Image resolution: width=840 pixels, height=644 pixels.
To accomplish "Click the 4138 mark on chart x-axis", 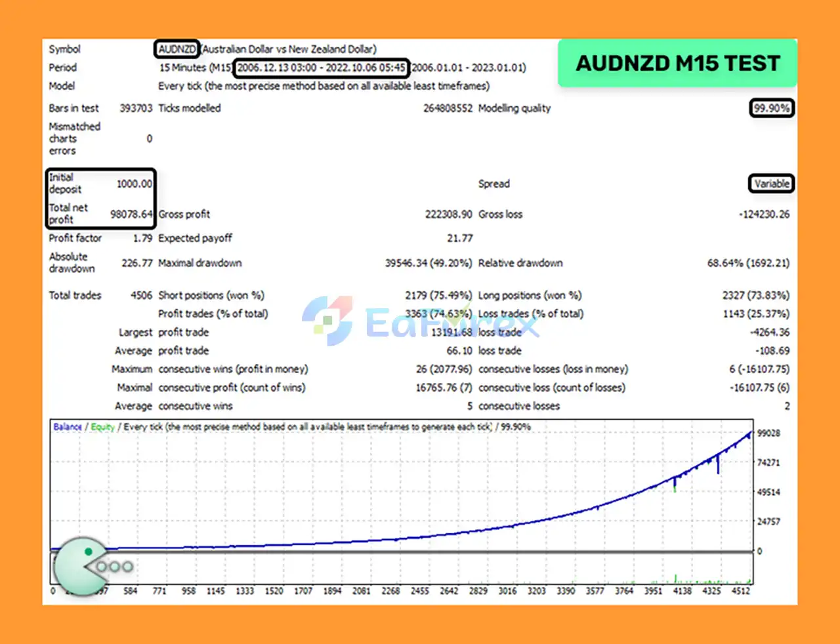I will tap(682, 591).
